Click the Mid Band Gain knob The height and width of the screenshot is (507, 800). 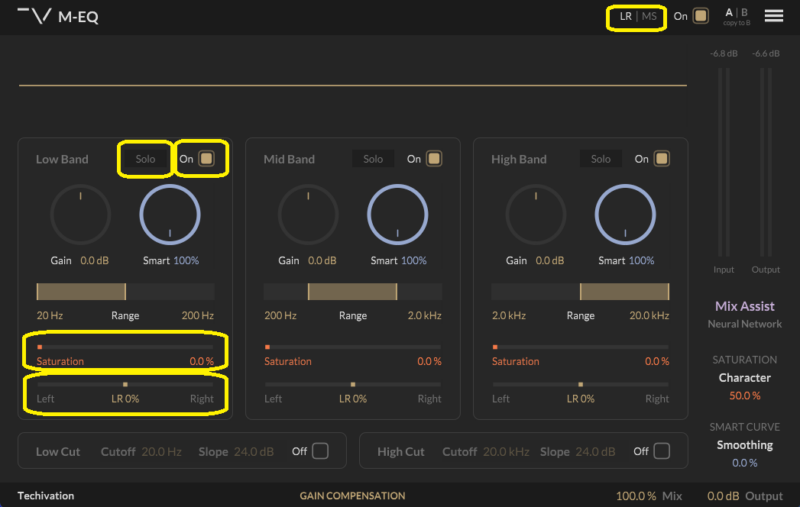[x=308, y=216]
